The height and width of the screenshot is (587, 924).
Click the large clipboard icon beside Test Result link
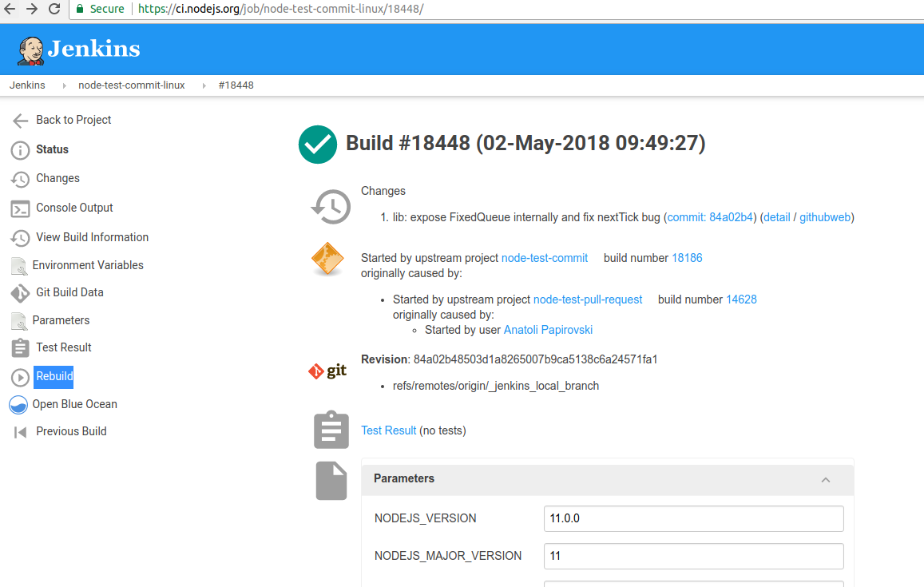[x=331, y=430]
